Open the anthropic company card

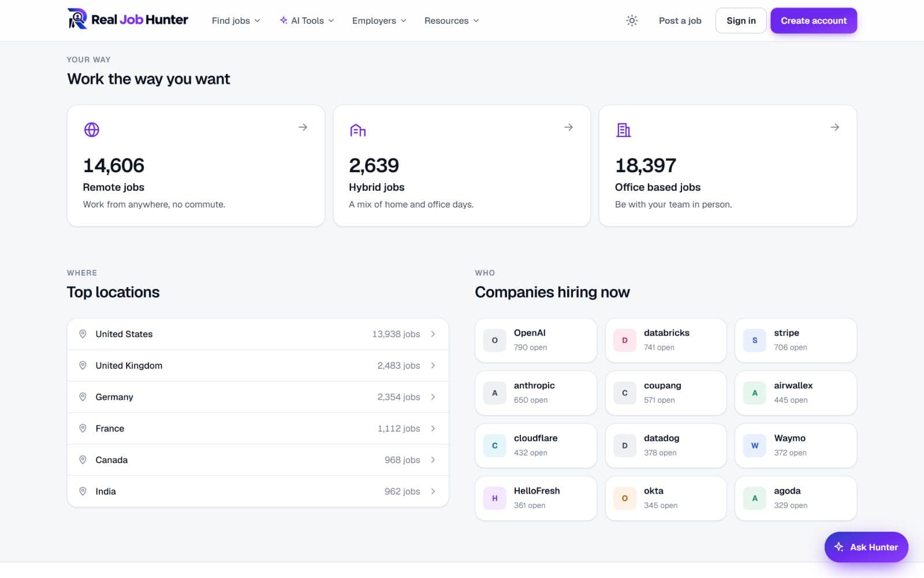pyautogui.click(x=535, y=393)
